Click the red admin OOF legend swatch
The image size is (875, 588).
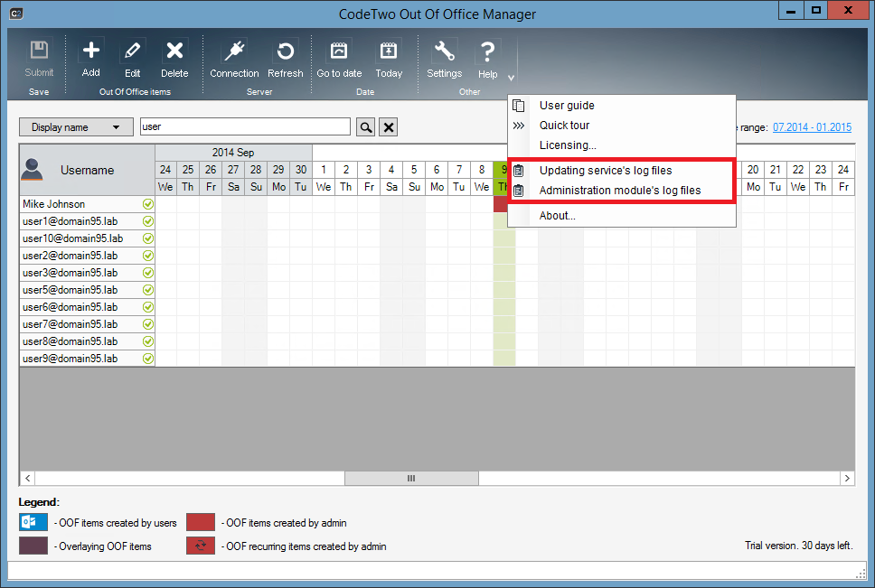coord(201,522)
